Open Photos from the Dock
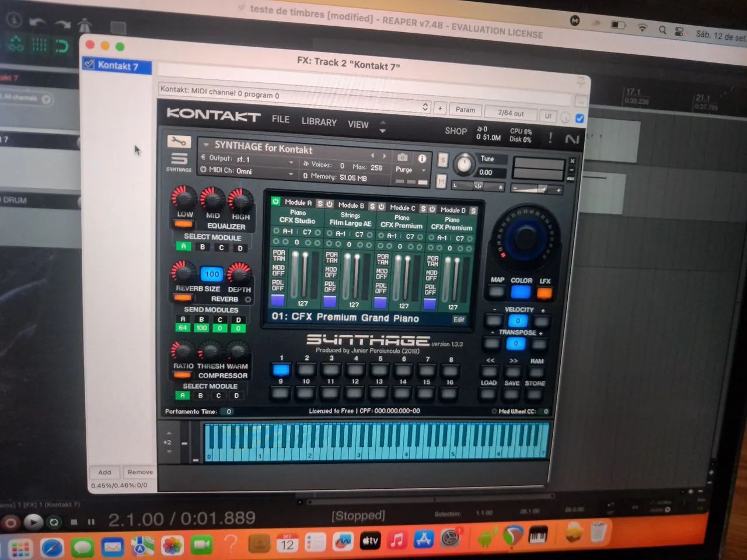Viewport: 747px width, 560px height. pos(172,546)
